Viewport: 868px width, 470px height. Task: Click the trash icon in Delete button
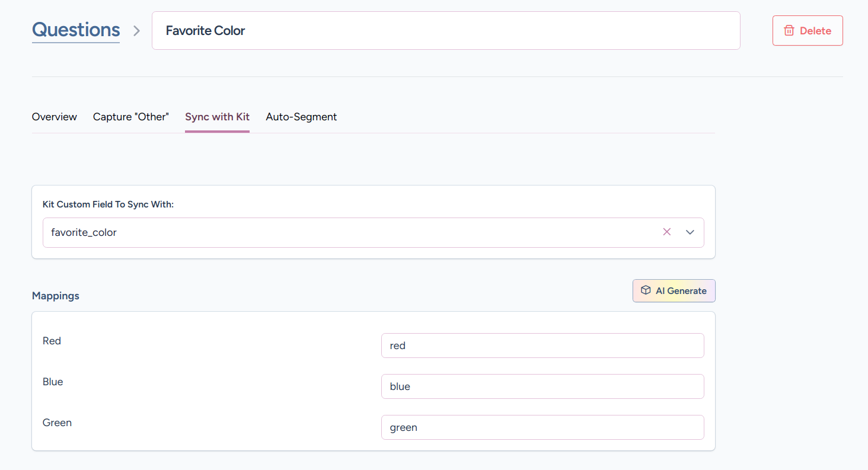pyautogui.click(x=789, y=31)
